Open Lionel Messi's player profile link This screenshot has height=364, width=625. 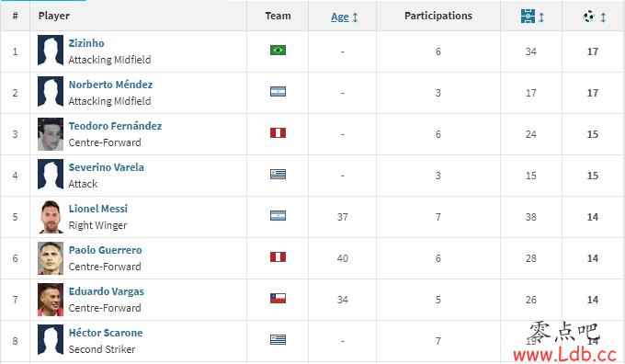click(98, 209)
